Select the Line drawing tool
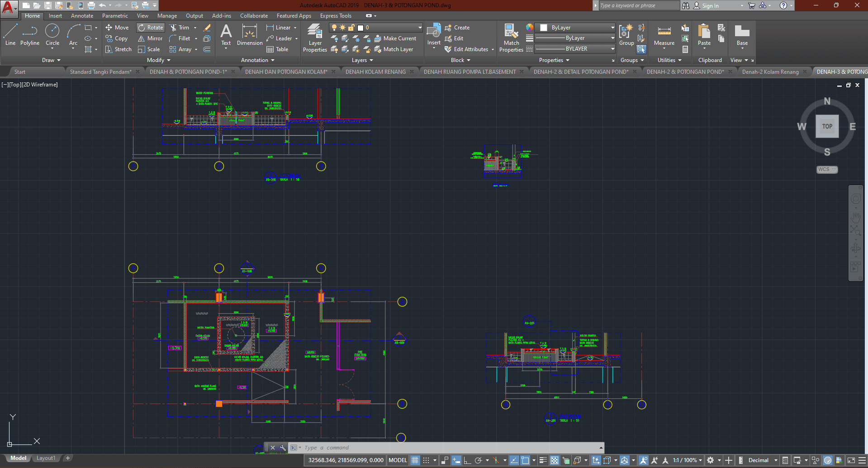Screen dimensions: 868x468 coord(10,35)
